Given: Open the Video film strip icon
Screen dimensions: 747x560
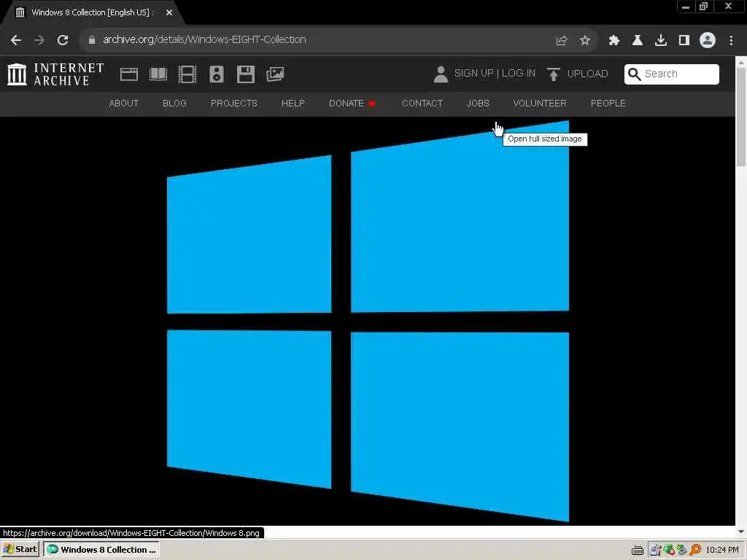Looking at the screenshot, I should pyautogui.click(x=187, y=74).
